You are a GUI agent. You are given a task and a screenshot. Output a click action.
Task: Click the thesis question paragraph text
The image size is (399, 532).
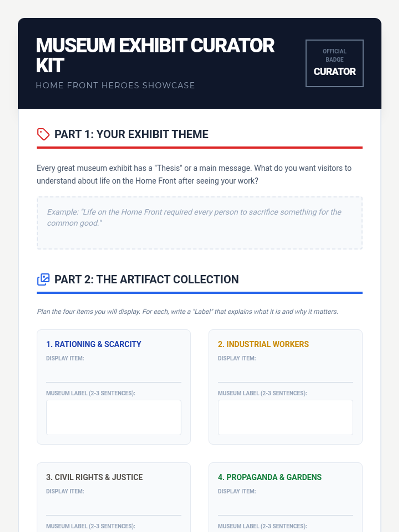pyautogui.click(x=194, y=175)
